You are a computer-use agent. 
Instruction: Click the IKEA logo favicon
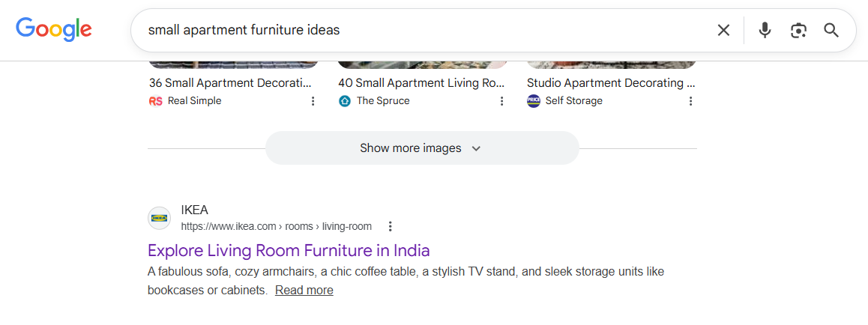(x=160, y=219)
